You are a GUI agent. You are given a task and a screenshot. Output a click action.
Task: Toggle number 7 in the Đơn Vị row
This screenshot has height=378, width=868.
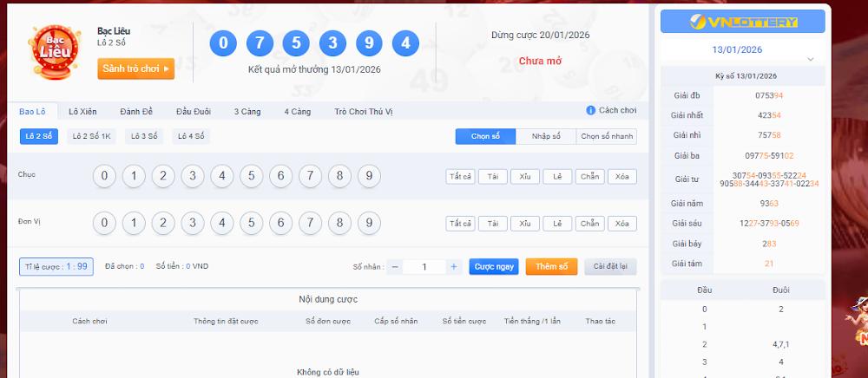[x=310, y=224]
